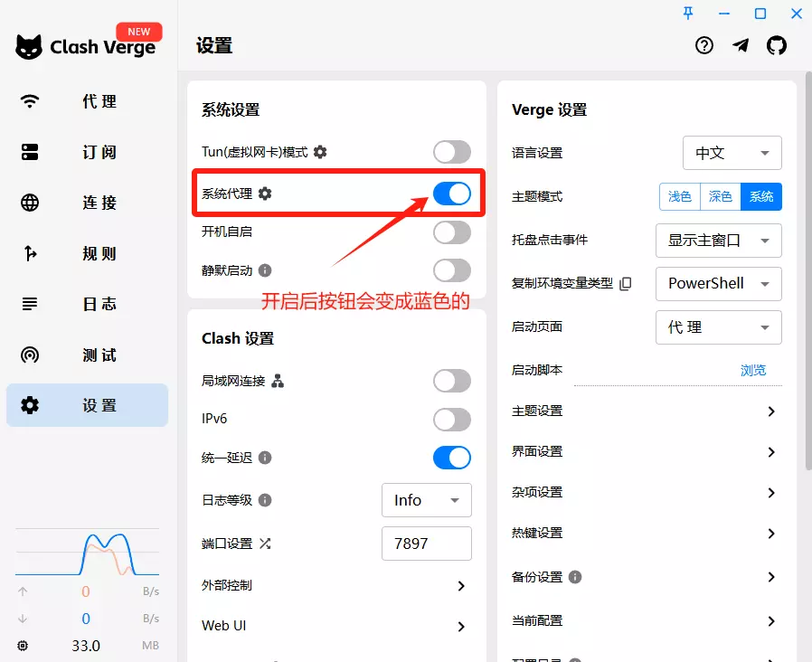Enable the Tun 虚拟网卡 模式 toggle
The height and width of the screenshot is (662, 812).
(x=451, y=153)
